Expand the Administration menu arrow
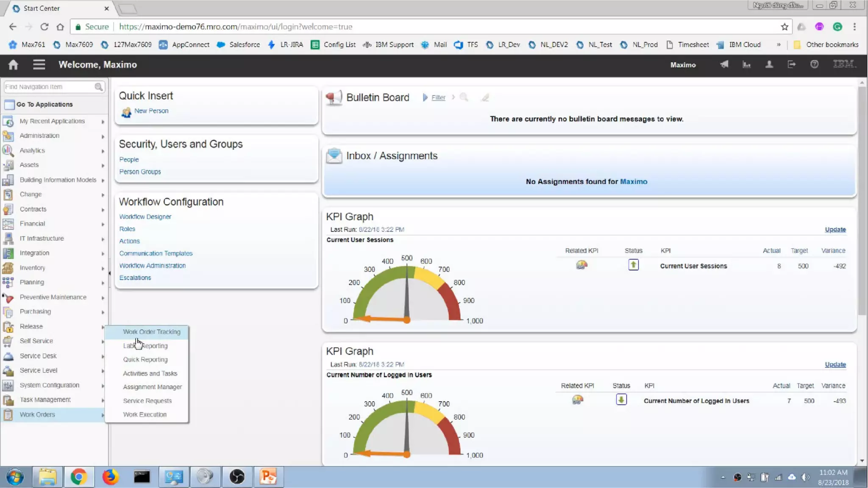Screen dimensions: 868x488 103,136
